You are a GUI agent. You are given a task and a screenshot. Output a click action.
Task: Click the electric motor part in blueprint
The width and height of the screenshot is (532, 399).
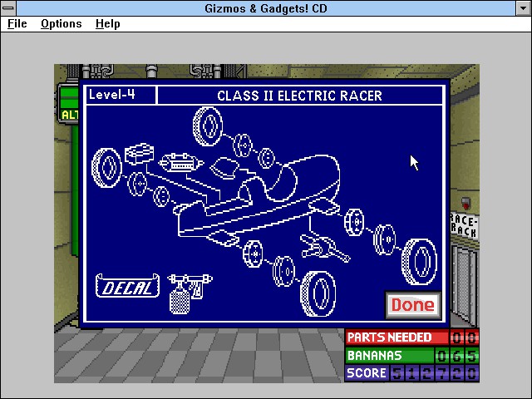pos(180,163)
